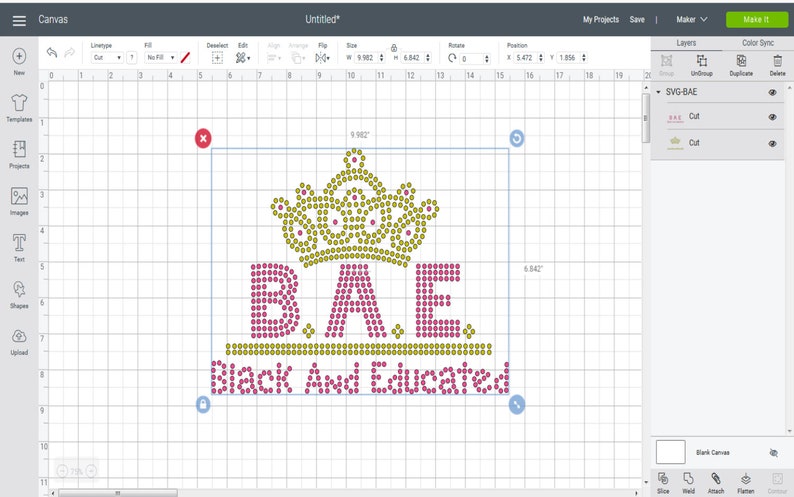This screenshot has width=794, height=497.
Task: Toggle visibility of SVG-BAE group
Action: (x=772, y=92)
